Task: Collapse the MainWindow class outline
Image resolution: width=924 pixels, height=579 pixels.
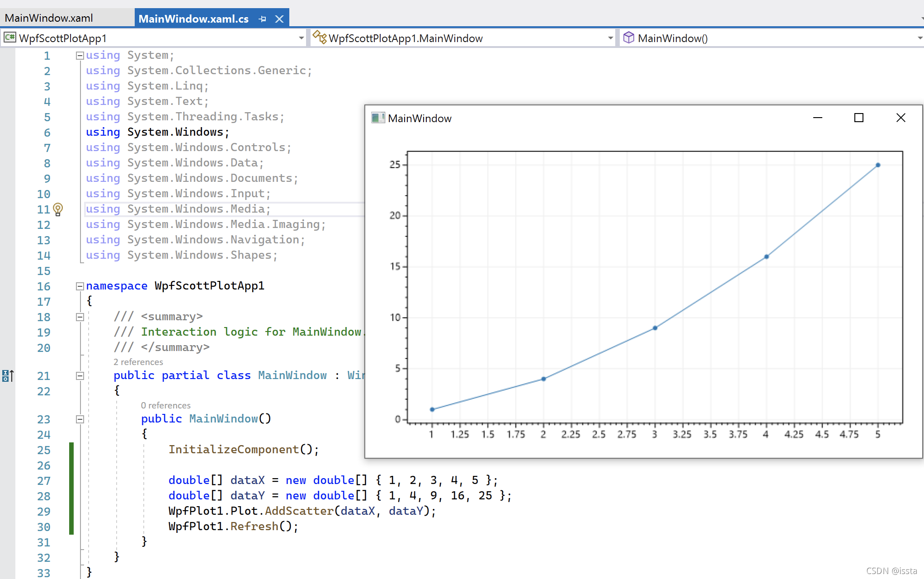Action: [x=80, y=375]
